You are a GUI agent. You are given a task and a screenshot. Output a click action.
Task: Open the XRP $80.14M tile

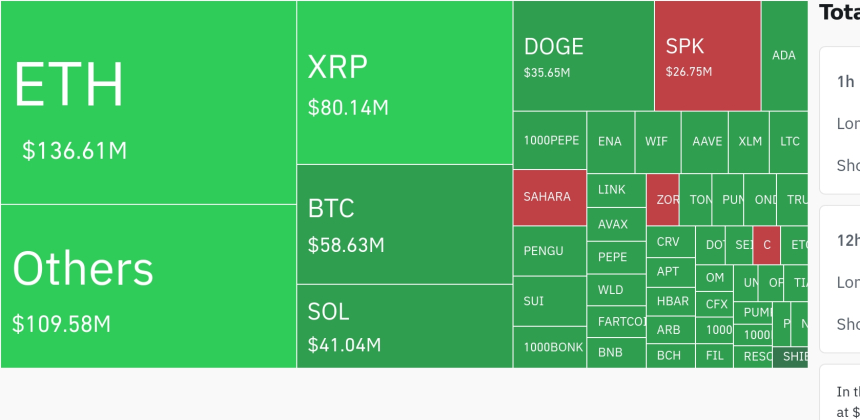404,83
